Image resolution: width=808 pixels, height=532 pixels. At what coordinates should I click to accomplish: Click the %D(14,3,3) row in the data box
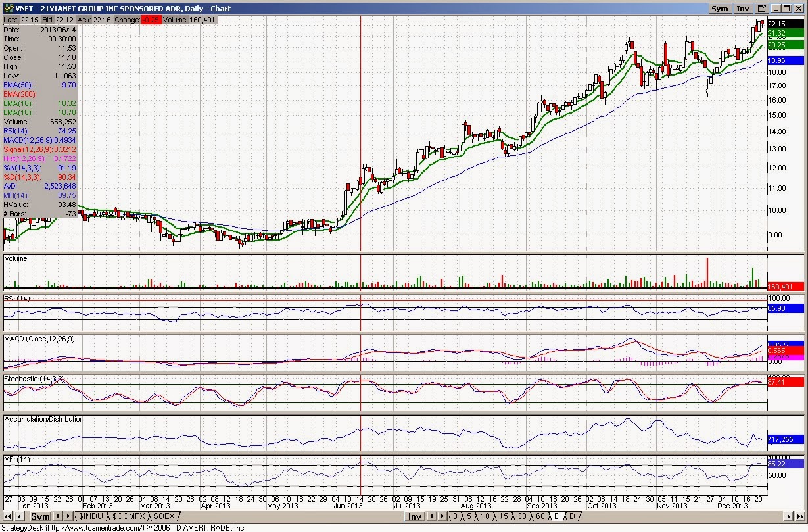pos(40,177)
